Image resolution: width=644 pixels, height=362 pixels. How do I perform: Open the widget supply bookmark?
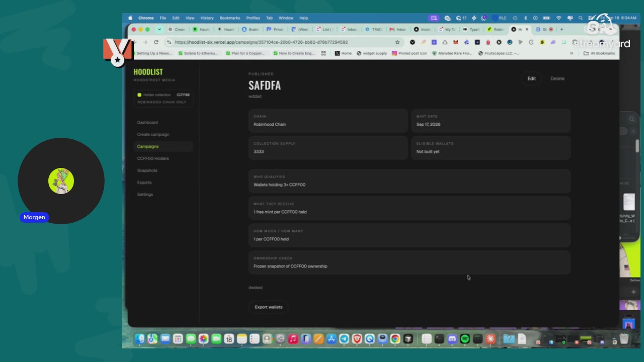(372, 53)
